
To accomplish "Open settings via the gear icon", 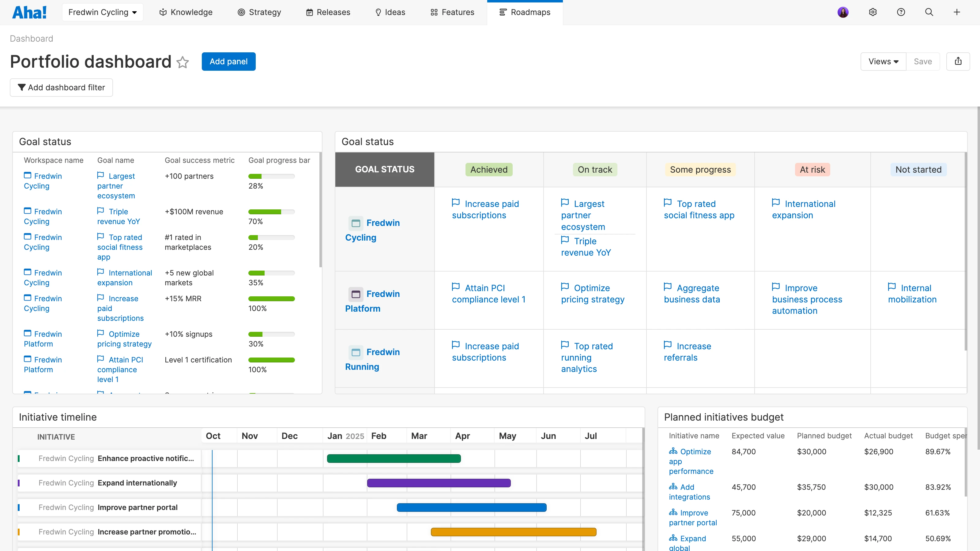I will (x=873, y=12).
